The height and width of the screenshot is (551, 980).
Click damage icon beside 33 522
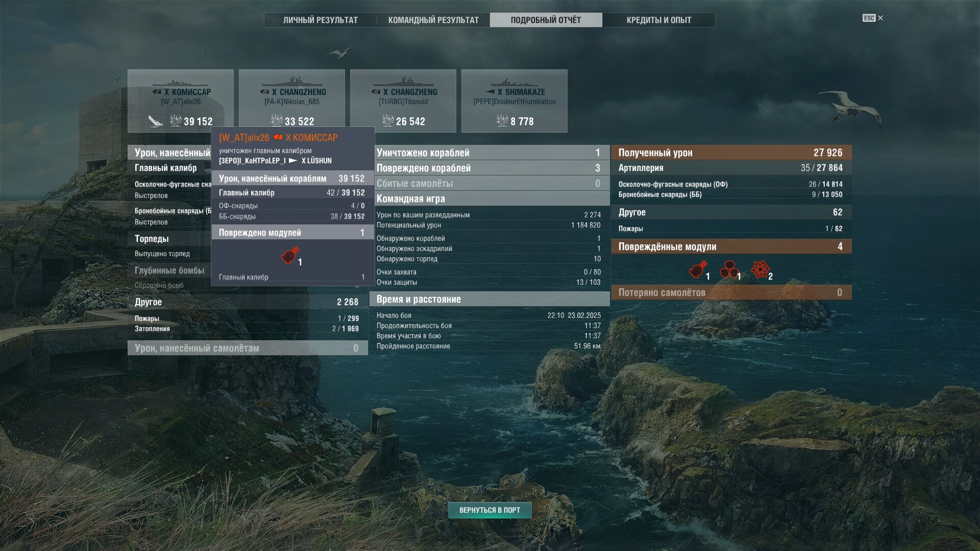click(276, 121)
